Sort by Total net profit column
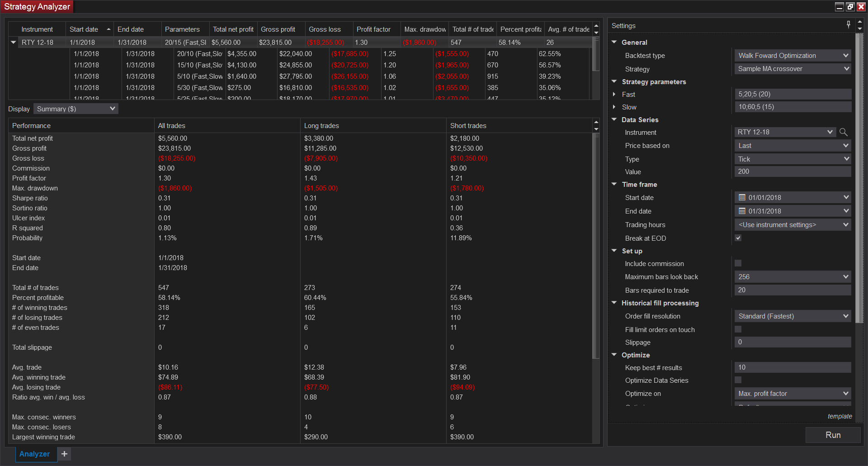 click(233, 29)
